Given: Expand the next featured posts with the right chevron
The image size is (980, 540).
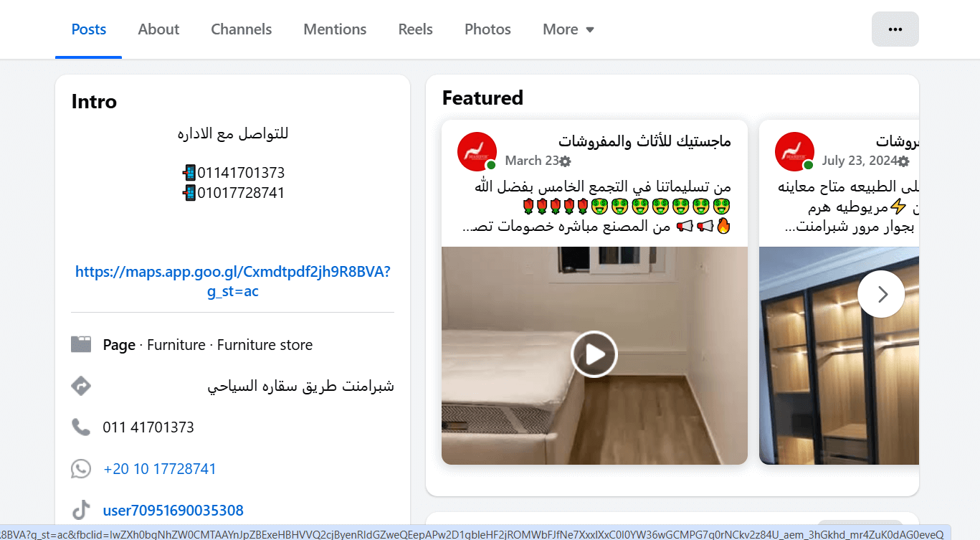Looking at the screenshot, I should pos(881,294).
